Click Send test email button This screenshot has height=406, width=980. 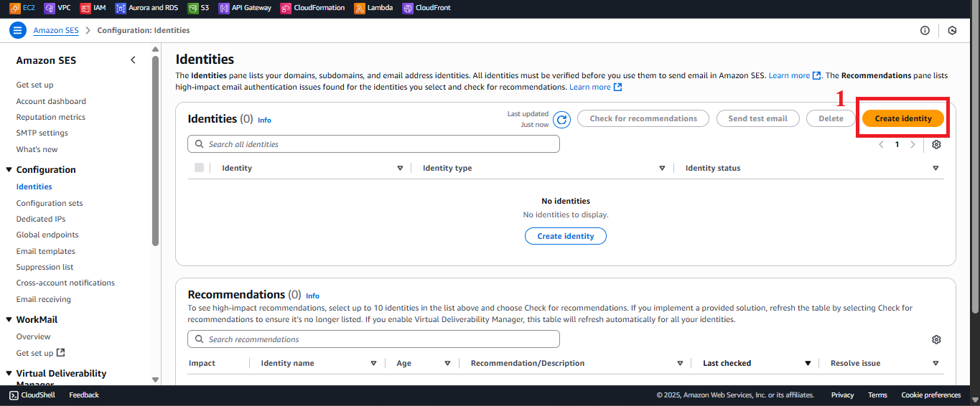758,118
